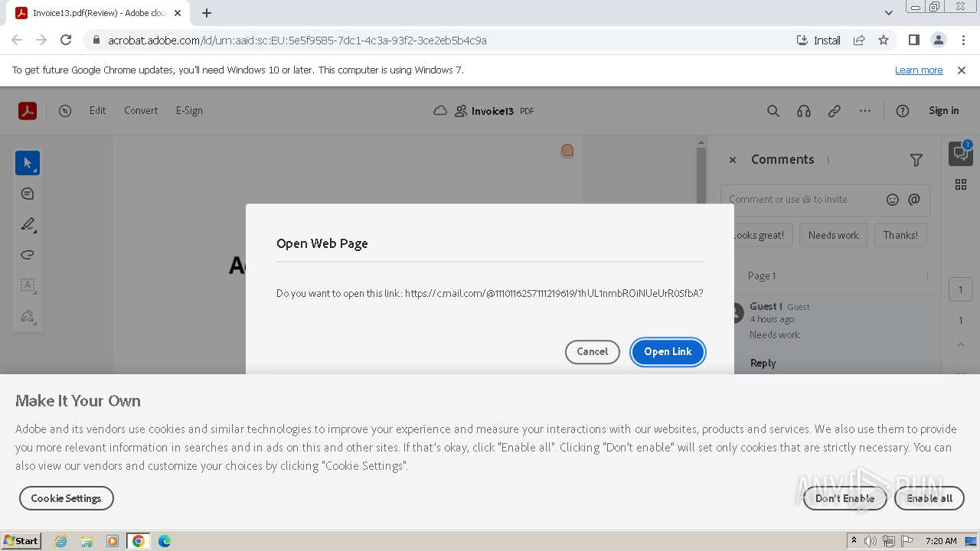Open a new browser tab
980x551 pixels.
207,13
